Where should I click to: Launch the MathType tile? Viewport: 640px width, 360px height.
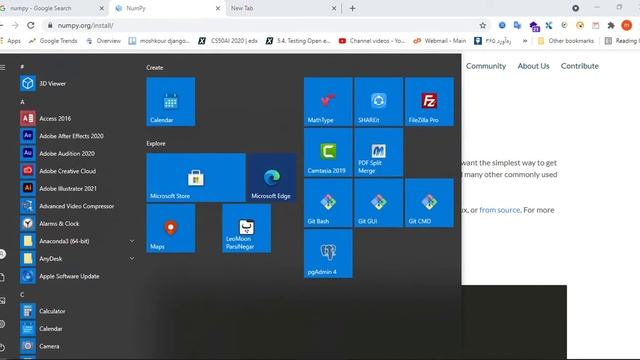coord(328,102)
